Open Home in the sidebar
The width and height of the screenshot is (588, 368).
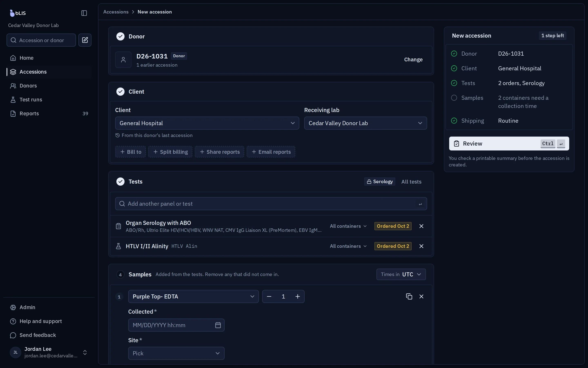(x=49, y=58)
